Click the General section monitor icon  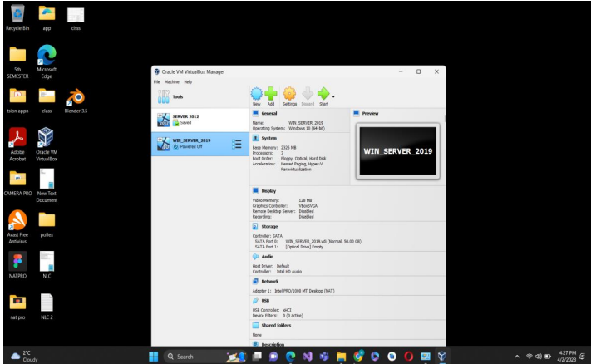click(255, 113)
